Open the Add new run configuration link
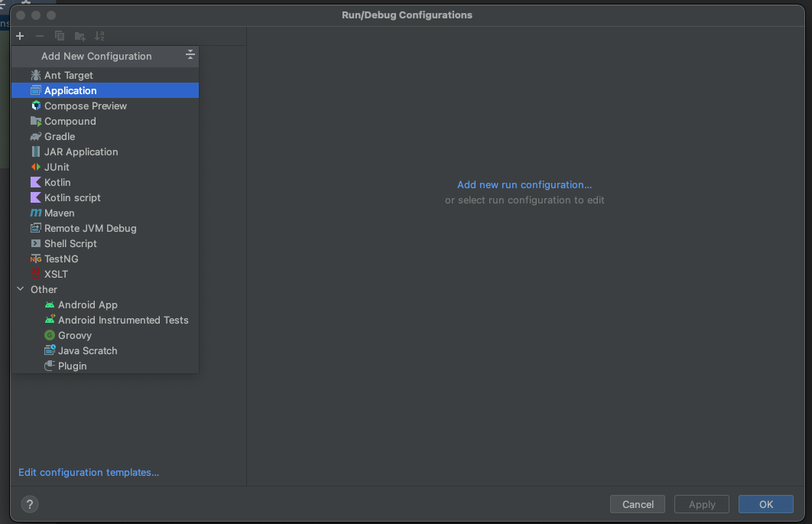 click(x=524, y=184)
